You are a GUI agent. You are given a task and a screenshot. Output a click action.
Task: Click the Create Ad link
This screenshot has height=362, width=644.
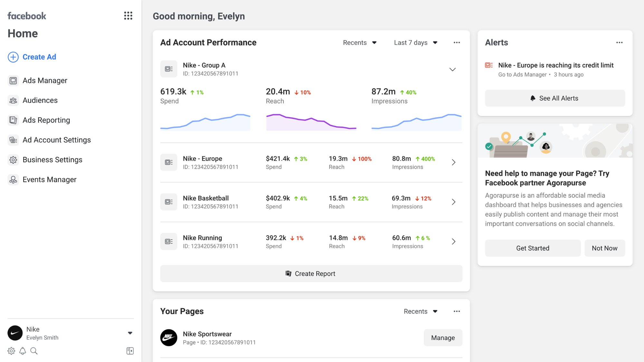(x=39, y=57)
